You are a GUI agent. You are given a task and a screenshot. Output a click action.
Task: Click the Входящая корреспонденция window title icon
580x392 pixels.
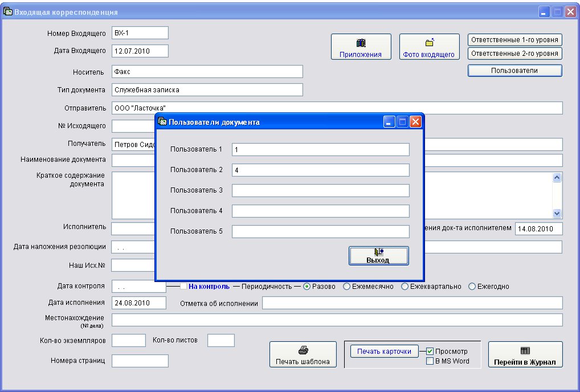pos(8,11)
